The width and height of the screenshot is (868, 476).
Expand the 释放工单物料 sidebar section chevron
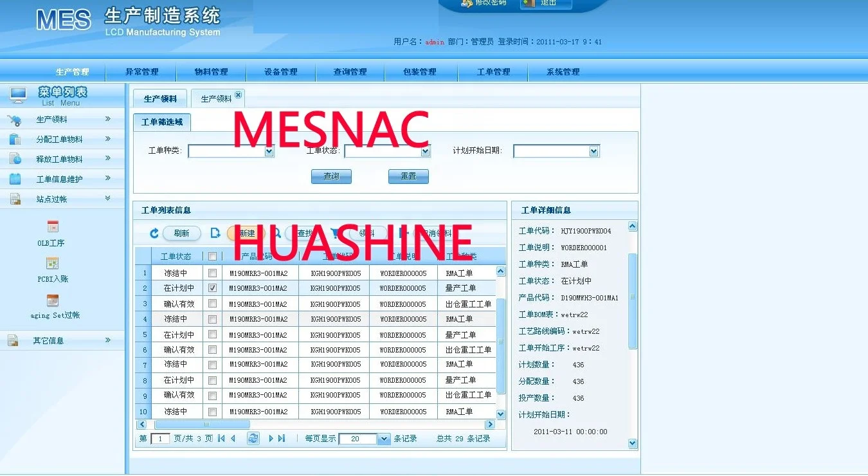108,158
